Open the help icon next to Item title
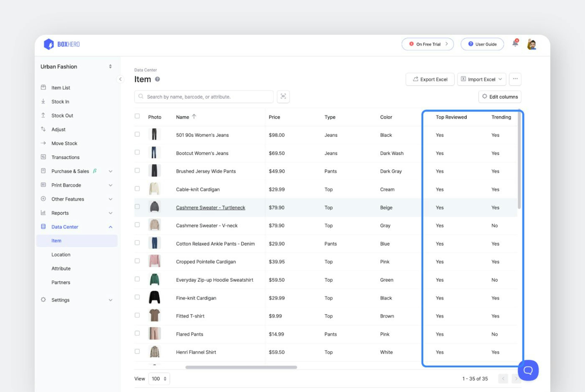This screenshot has height=392, width=585. coord(157,79)
